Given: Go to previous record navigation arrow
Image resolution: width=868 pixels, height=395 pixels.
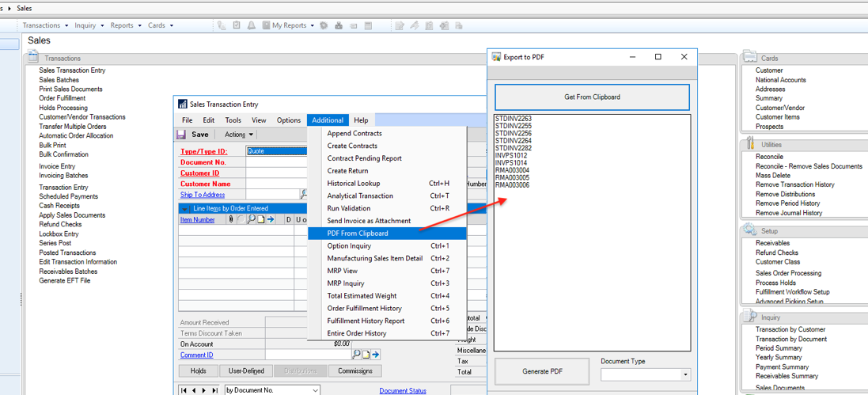Looking at the screenshot, I should (x=194, y=390).
